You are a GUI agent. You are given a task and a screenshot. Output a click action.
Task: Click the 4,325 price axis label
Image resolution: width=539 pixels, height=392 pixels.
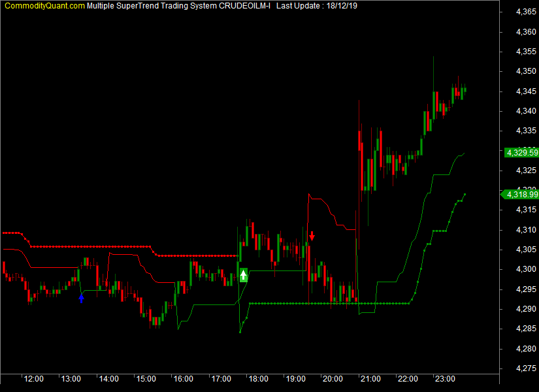pos(526,171)
